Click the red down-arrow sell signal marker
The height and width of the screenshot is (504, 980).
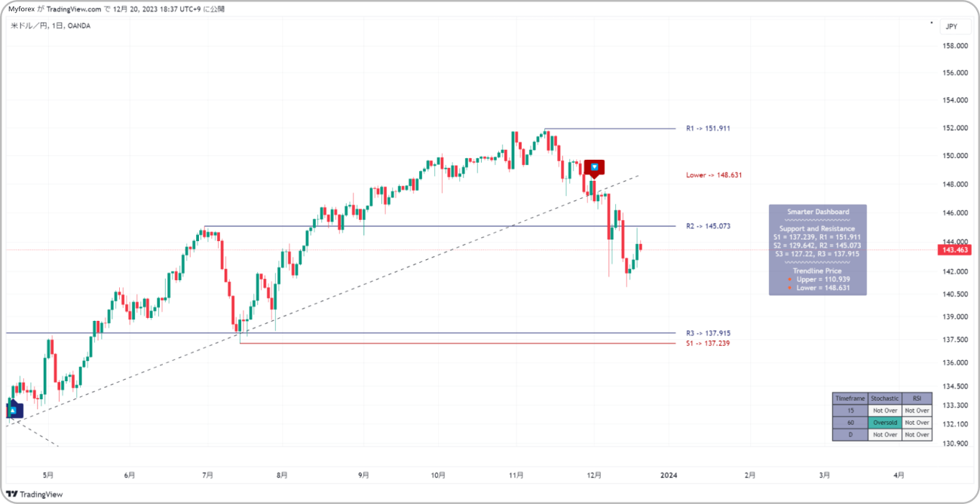click(595, 166)
